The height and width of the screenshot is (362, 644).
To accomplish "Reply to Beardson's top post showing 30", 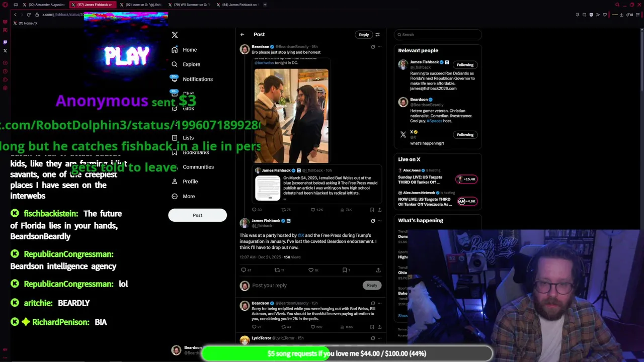I will [257, 210].
